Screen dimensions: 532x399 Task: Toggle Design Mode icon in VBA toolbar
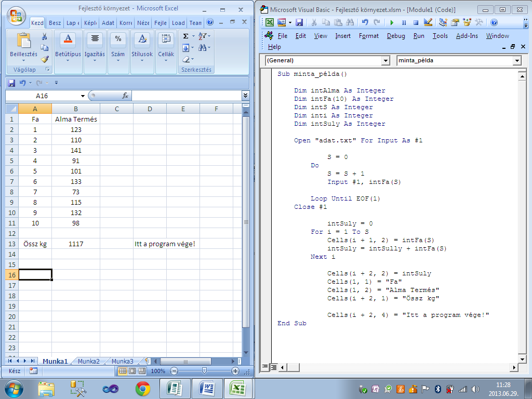coord(428,22)
